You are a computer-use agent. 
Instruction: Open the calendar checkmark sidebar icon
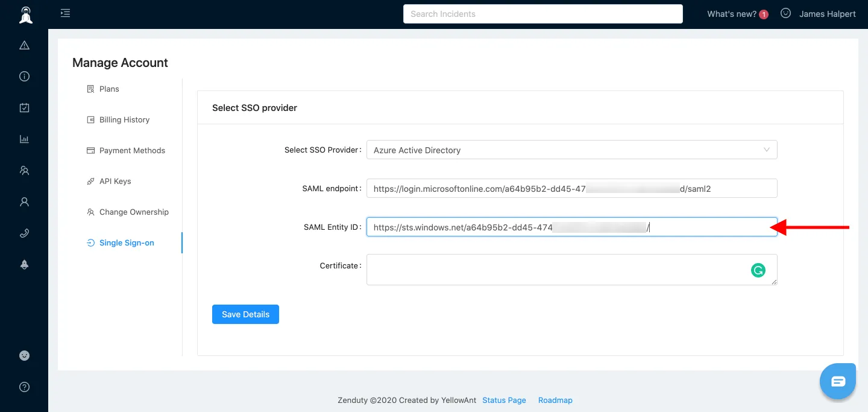[x=24, y=108]
